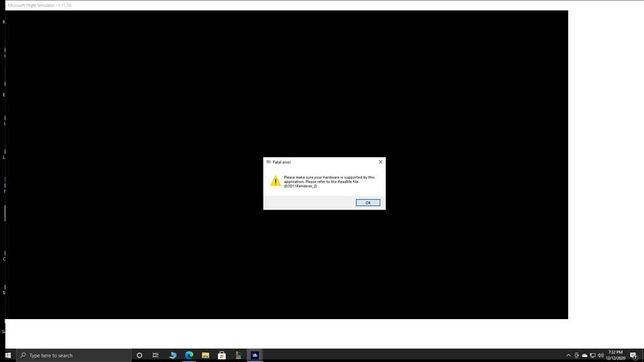
Task: Click the network icon in the system tray
Action: tap(592, 356)
